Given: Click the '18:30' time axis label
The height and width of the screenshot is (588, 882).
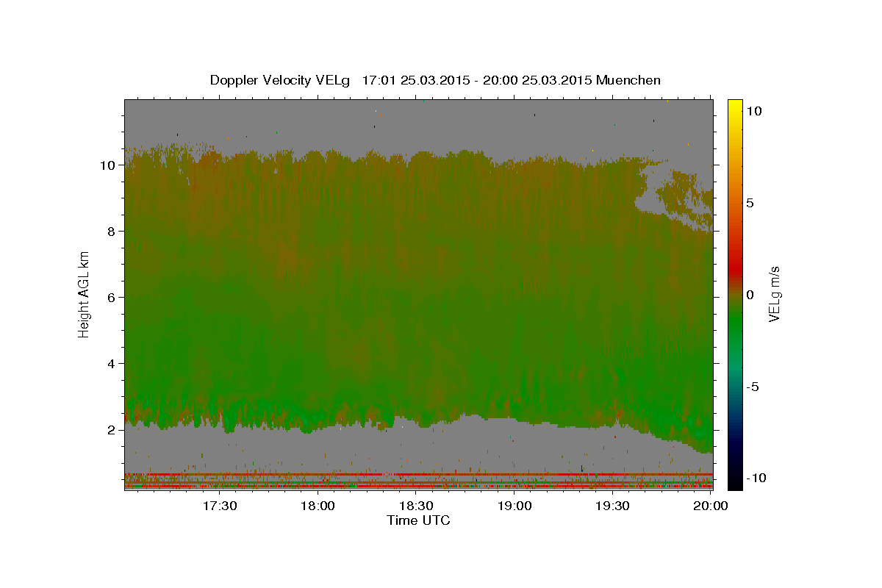Looking at the screenshot, I should (416, 506).
